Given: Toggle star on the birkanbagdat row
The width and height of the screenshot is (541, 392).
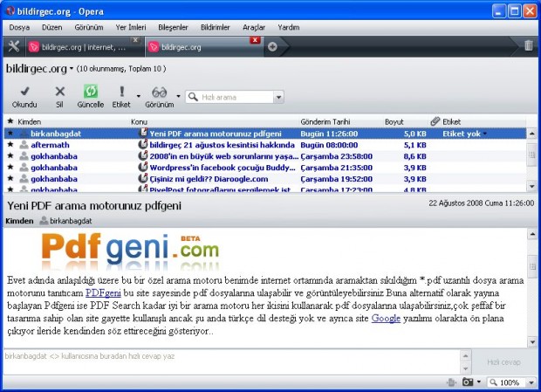Looking at the screenshot, I should pyautogui.click(x=10, y=134).
